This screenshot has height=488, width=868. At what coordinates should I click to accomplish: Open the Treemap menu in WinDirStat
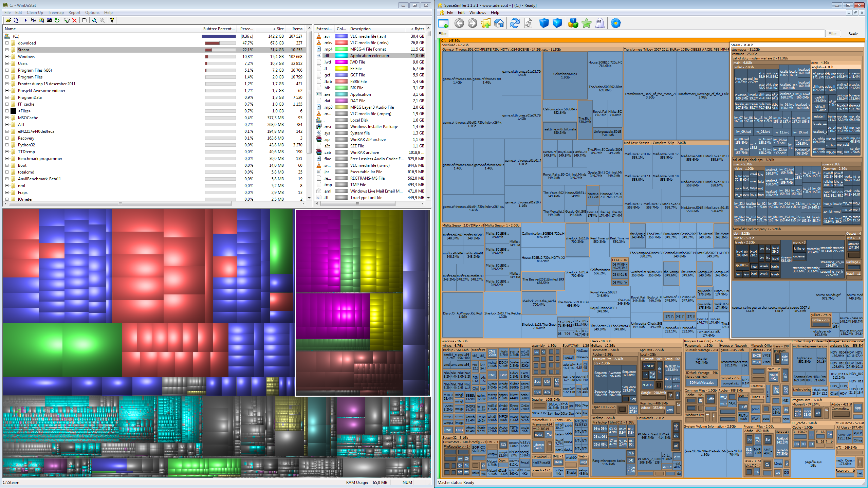tap(56, 13)
